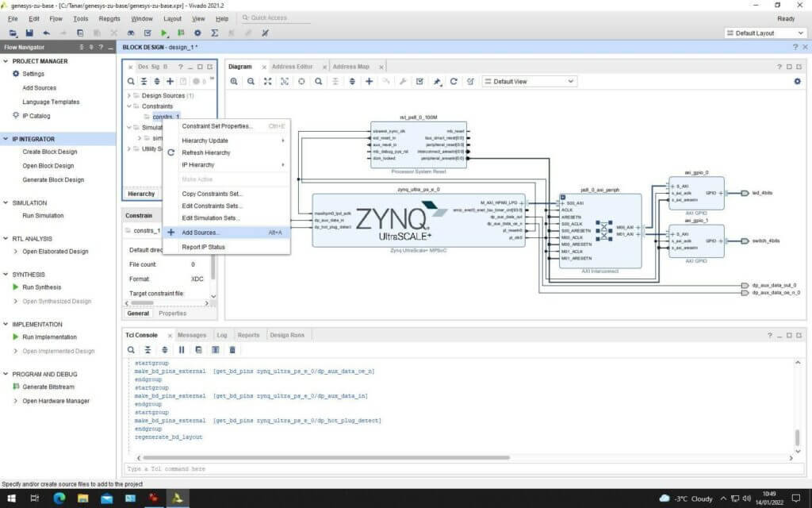Select Add Sources in the context menu

(x=204, y=232)
